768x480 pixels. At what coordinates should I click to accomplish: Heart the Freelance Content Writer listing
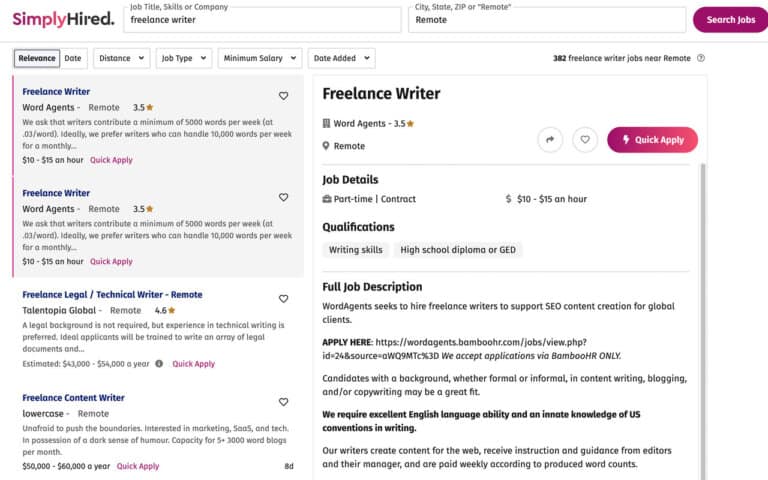point(283,402)
